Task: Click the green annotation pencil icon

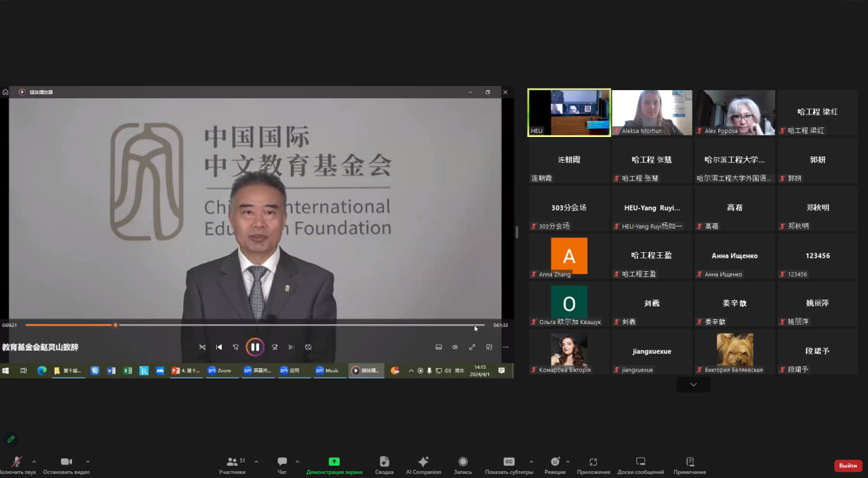Action: click(x=11, y=439)
